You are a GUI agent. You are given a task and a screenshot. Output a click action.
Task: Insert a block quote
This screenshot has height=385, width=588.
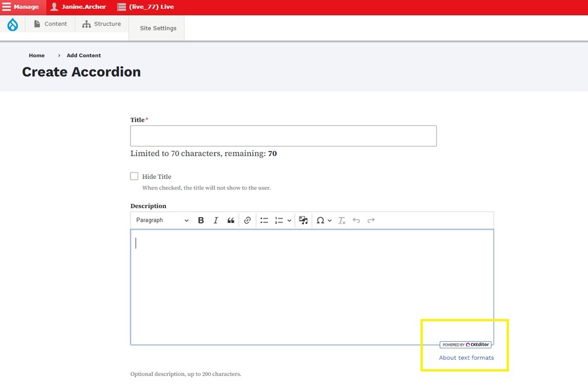[x=231, y=220]
